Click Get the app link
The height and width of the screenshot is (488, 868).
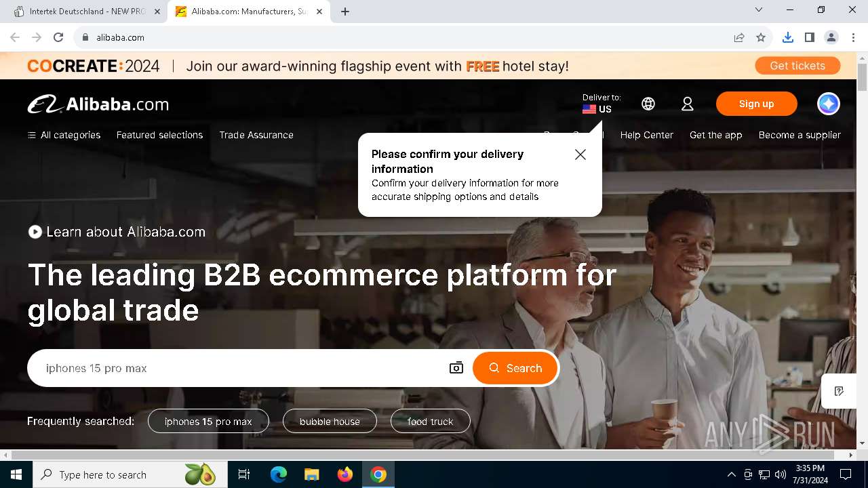point(716,135)
